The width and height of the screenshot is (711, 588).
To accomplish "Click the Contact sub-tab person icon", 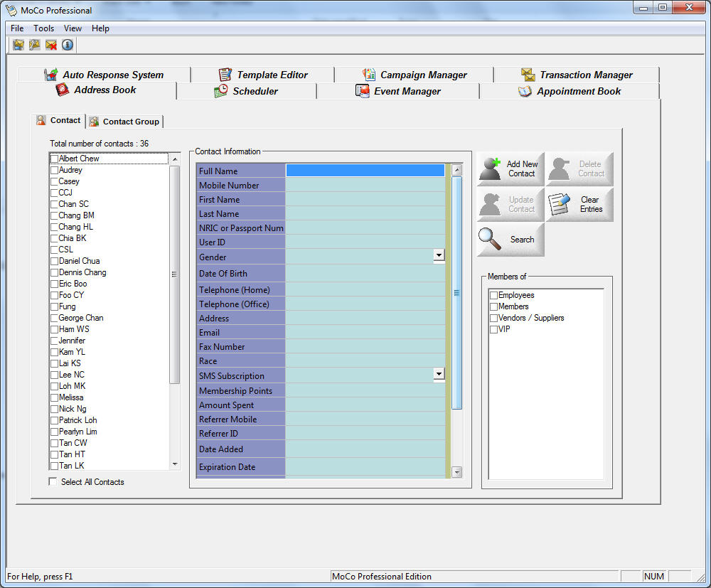I will [x=41, y=120].
